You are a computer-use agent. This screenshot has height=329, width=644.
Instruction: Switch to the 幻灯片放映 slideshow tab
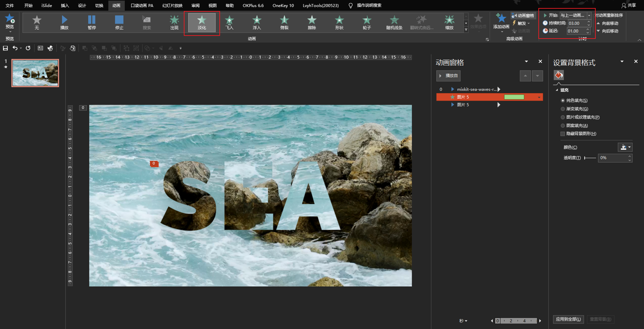tap(172, 6)
